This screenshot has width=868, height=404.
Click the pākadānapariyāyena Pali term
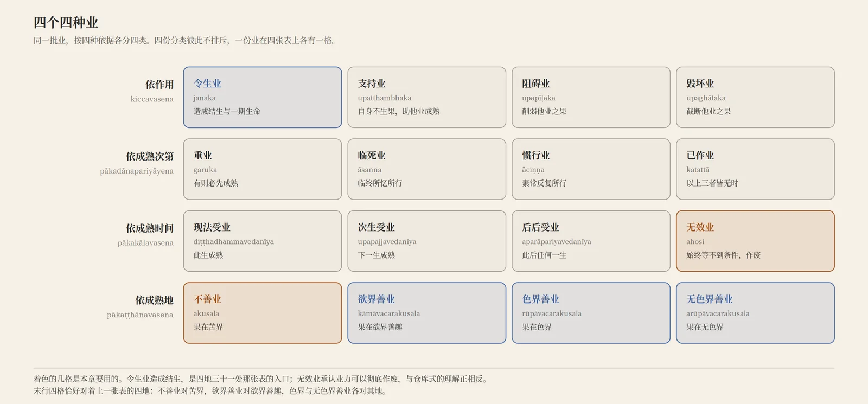point(137,171)
